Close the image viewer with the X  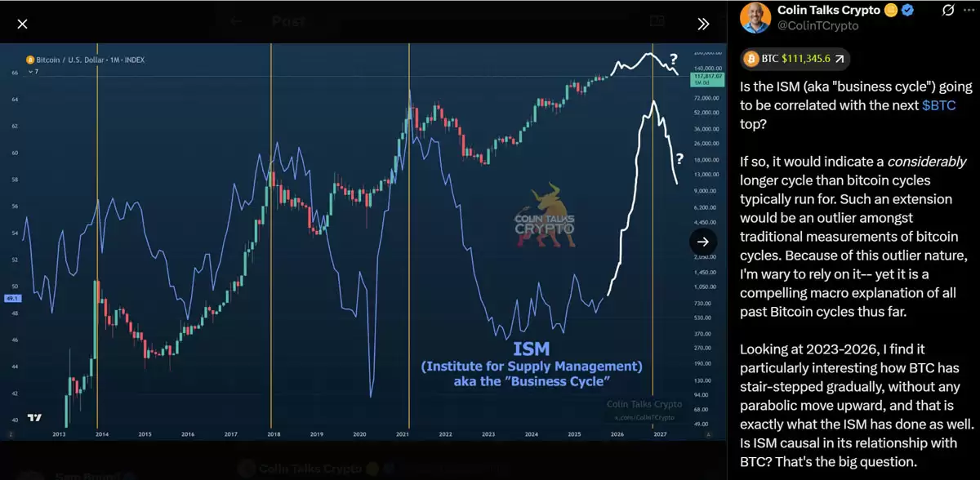click(22, 24)
